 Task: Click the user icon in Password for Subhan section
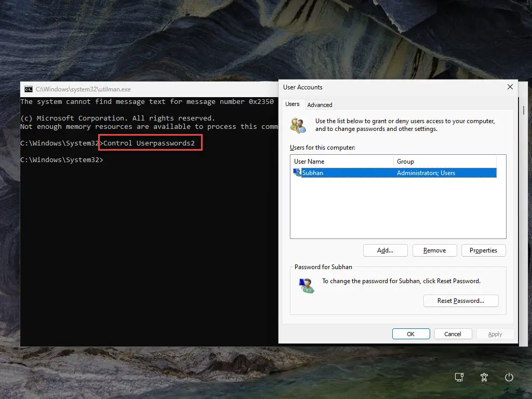pyautogui.click(x=307, y=285)
